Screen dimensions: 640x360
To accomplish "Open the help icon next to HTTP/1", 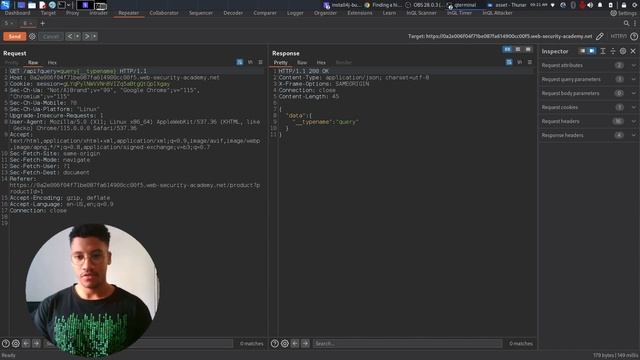I will coord(634,36).
